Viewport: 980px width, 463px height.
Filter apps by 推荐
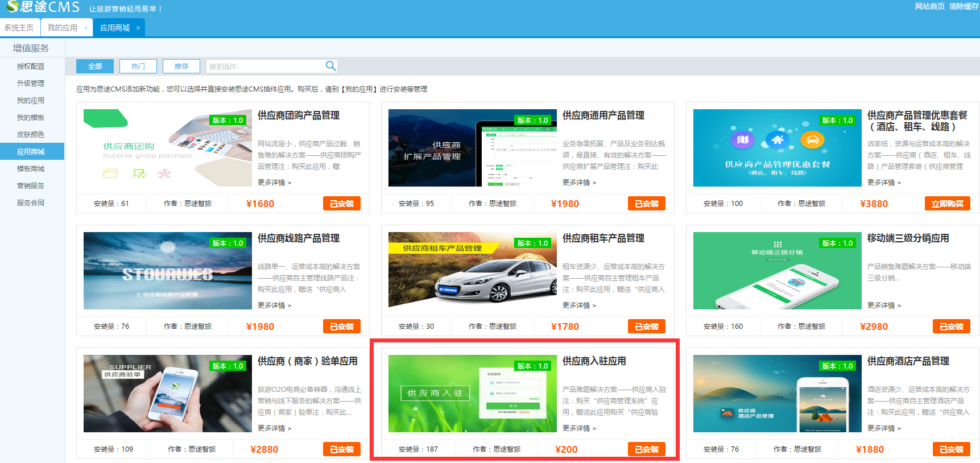click(181, 67)
